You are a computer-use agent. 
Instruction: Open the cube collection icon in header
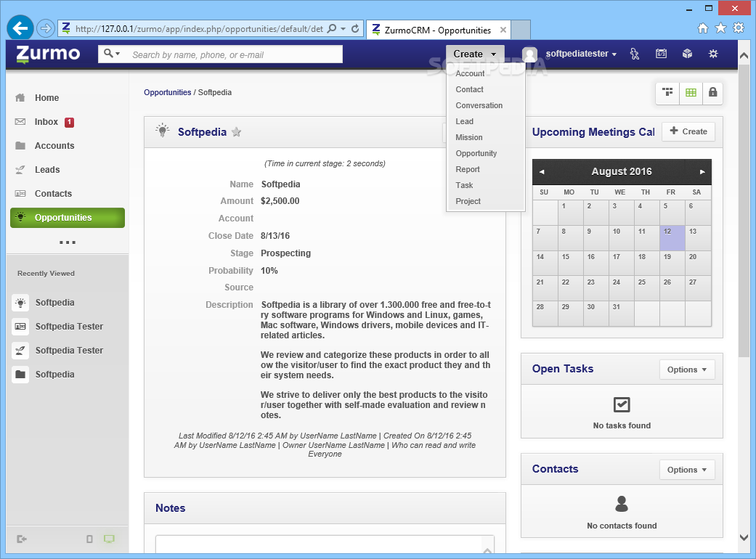tap(687, 54)
